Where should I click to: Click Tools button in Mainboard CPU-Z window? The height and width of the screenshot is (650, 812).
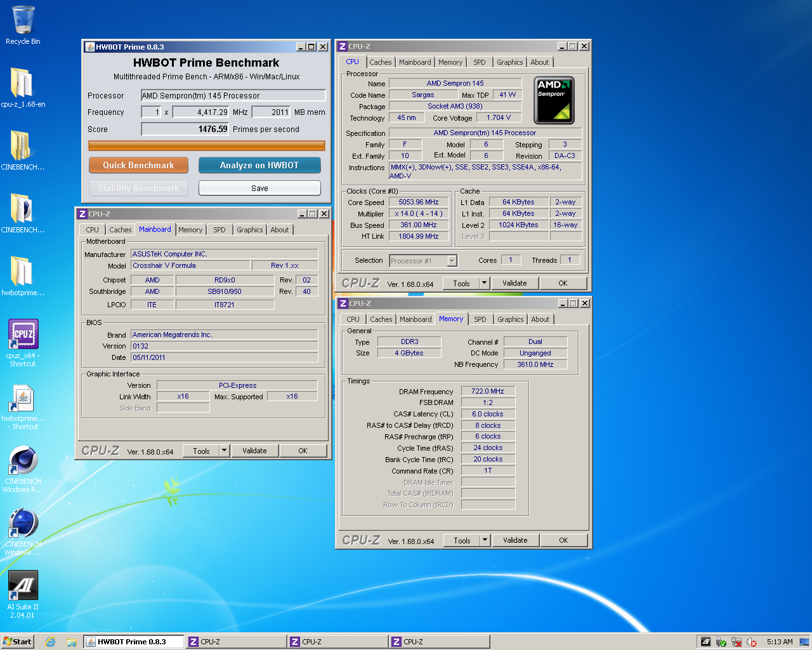click(201, 451)
